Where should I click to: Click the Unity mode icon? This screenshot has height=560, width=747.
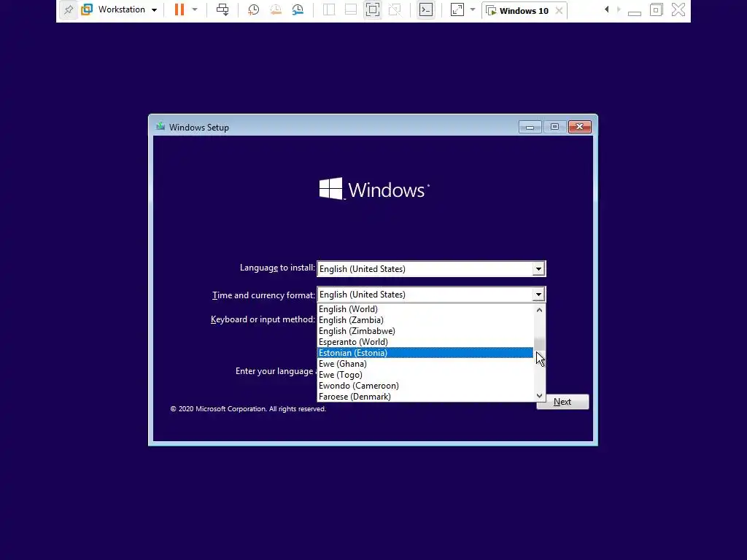coord(395,9)
